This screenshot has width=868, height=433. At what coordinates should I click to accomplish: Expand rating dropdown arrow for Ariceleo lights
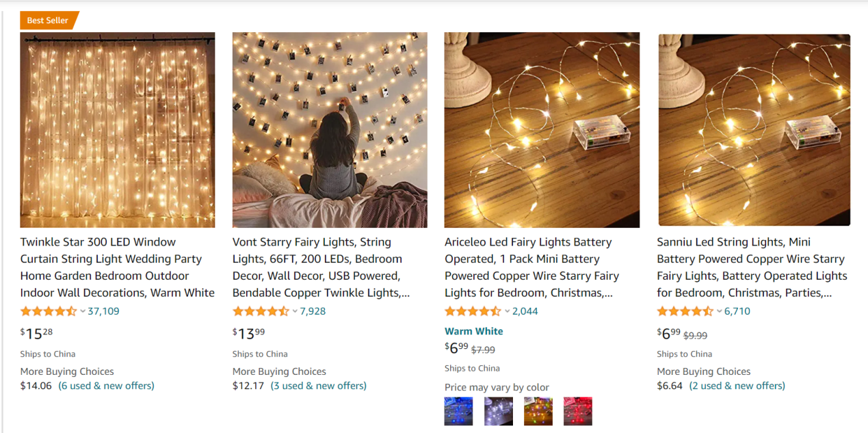point(508,311)
